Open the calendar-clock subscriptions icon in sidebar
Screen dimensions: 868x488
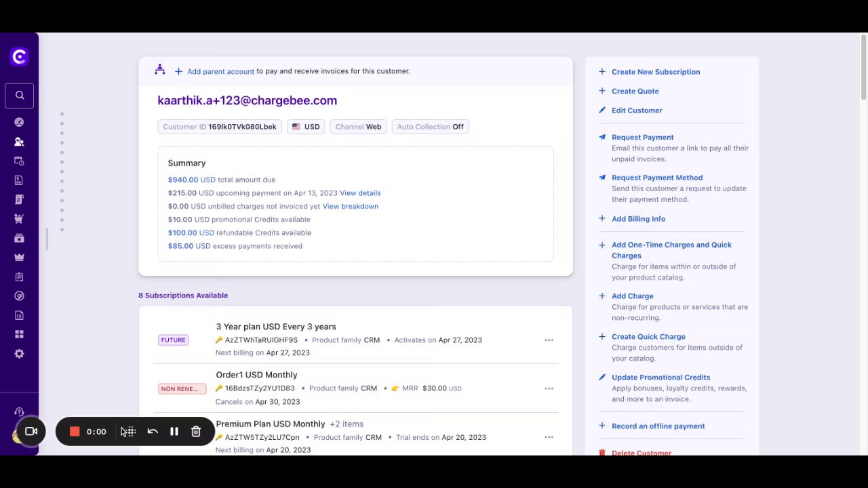click(x=19, y=161)
